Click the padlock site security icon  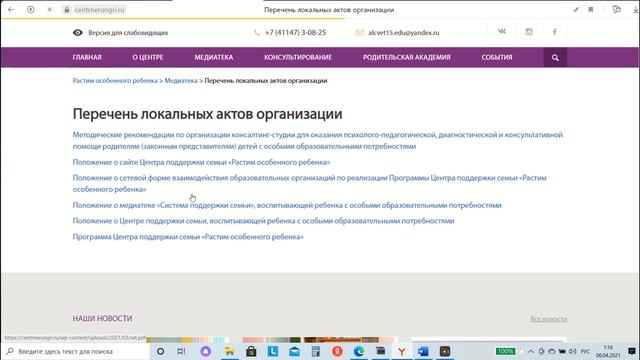(x=67, y=9)
